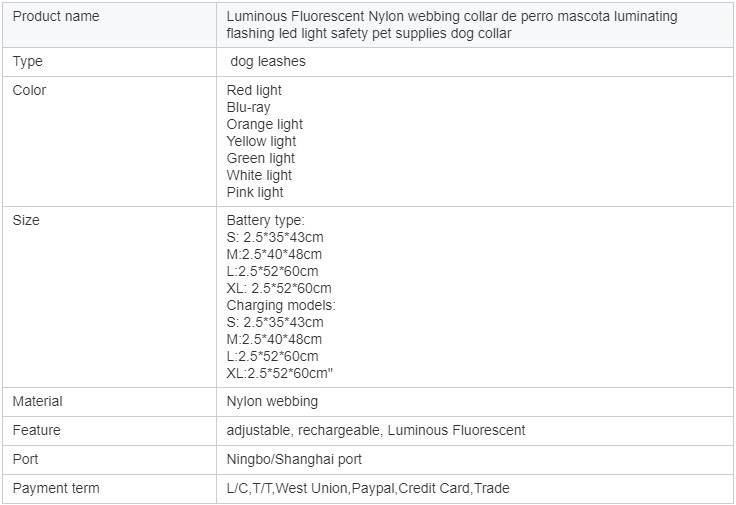Image resolution: width=736 pixels, height=505 pixels.
Task: Click the "Product name" row label
Action: pyautogui.click(x=56, y=17)
